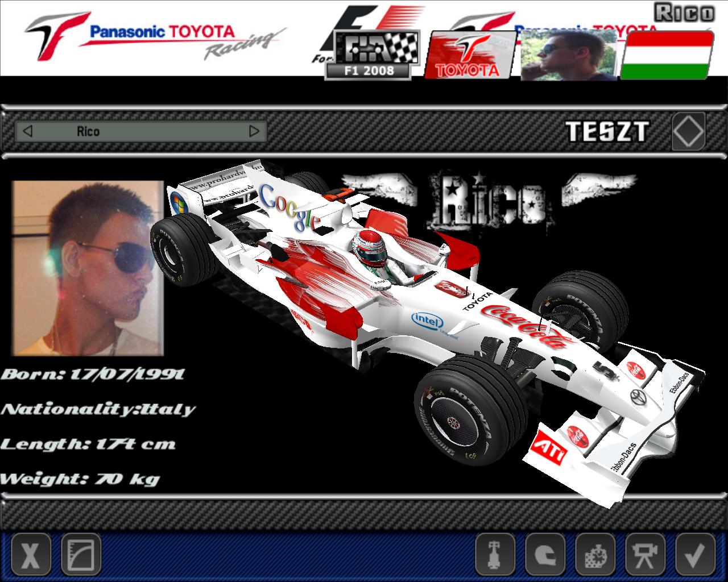Click the Born: 17/07/1991 text

[x=93, y=374]
